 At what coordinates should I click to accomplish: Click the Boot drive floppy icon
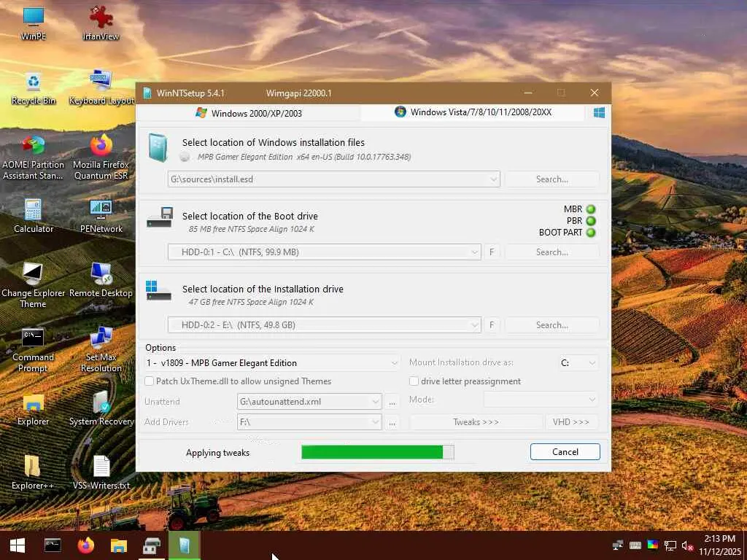tap(159, 217)
